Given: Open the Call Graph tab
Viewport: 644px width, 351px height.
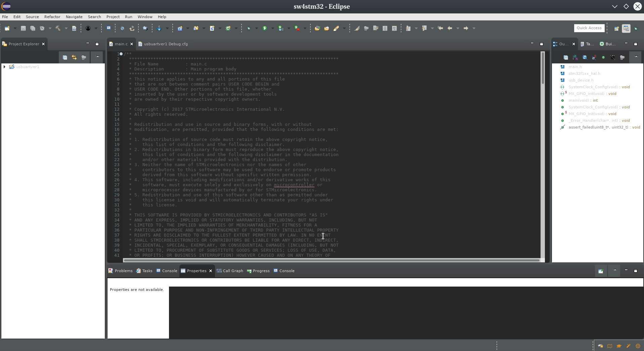Looking at the screenshot, I should pyautogui.click(x=232, y=271).
